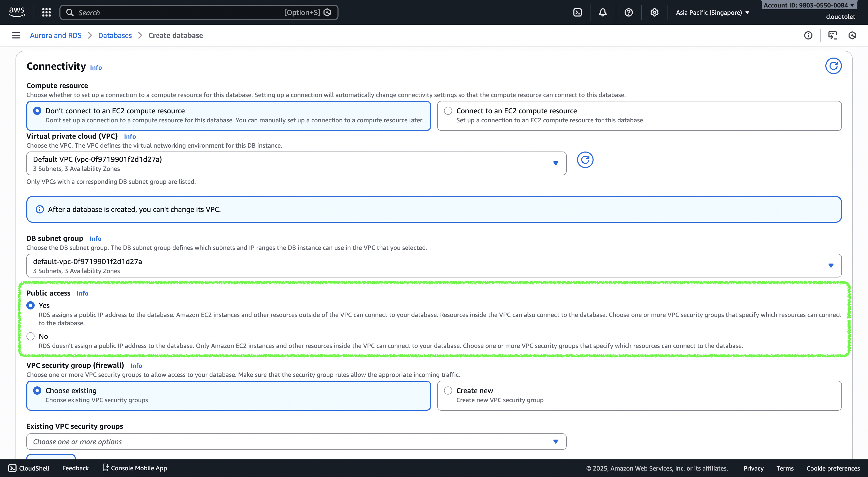The height and width of the screenshot is (477, 868).
Task: Select Connect to an EC2 compute resource
Action: tap(448, 111)
